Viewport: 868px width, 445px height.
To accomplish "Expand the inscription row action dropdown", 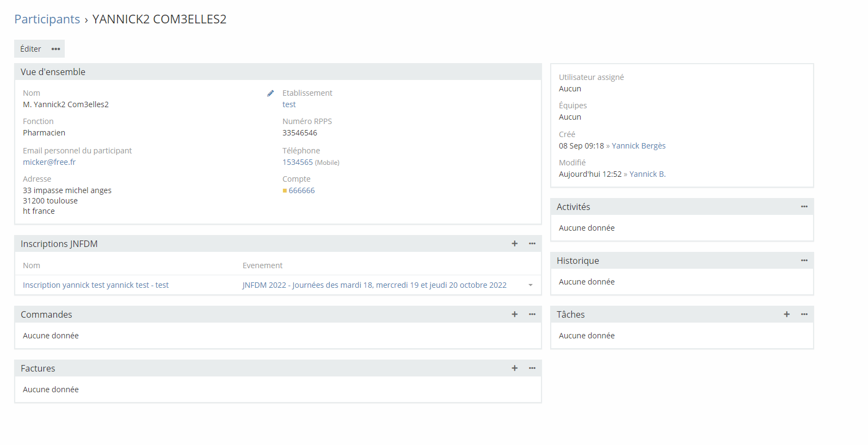I will click(x=531, y=285).
